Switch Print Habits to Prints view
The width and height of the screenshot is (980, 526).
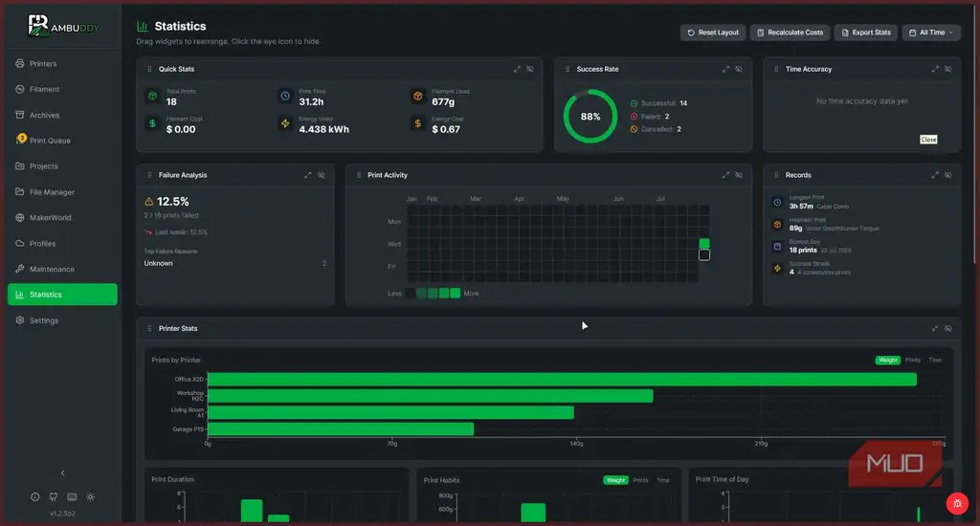point(640,480)
